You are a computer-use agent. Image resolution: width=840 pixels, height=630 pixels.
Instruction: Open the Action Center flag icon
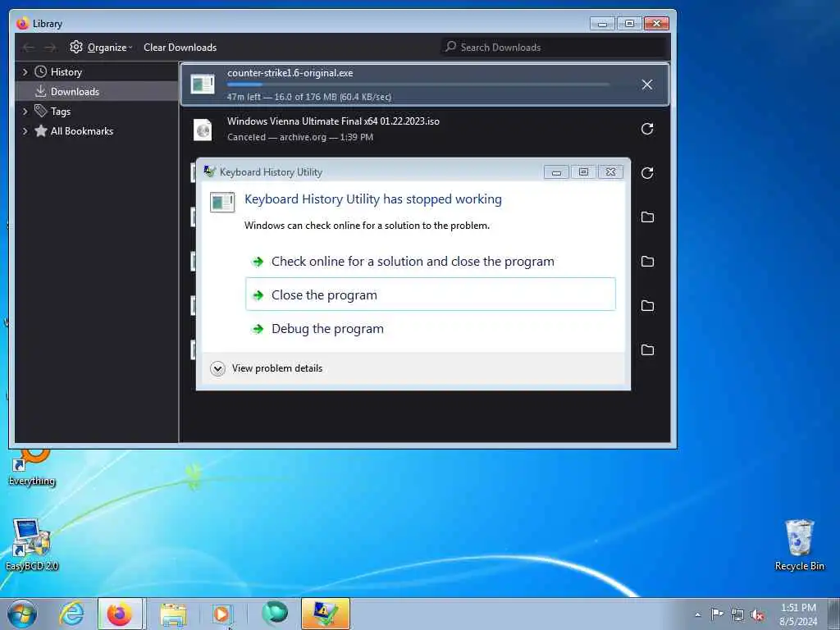[717, 614]
